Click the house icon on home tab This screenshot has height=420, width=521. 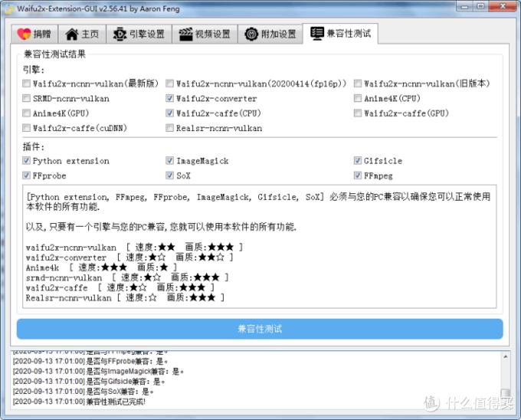tap(72, 34)
